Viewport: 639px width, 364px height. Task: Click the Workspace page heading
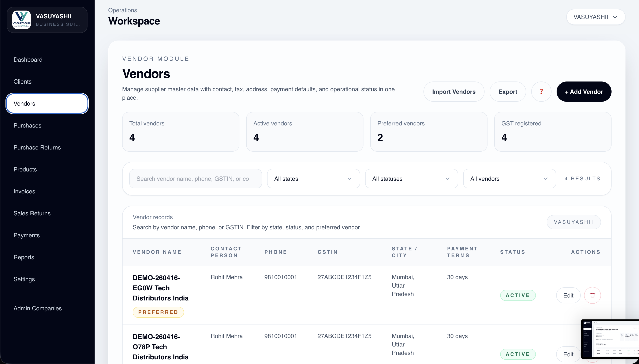[x=134, y=21]
